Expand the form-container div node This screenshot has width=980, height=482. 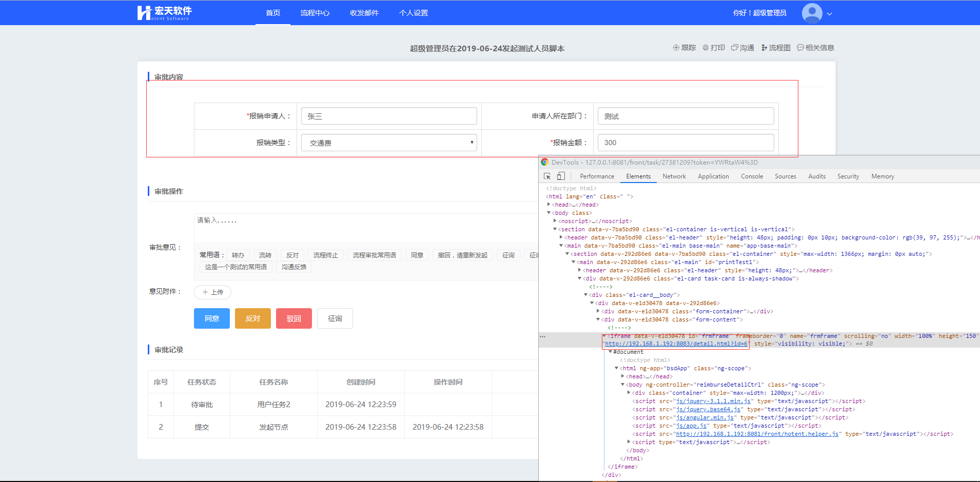598,311
